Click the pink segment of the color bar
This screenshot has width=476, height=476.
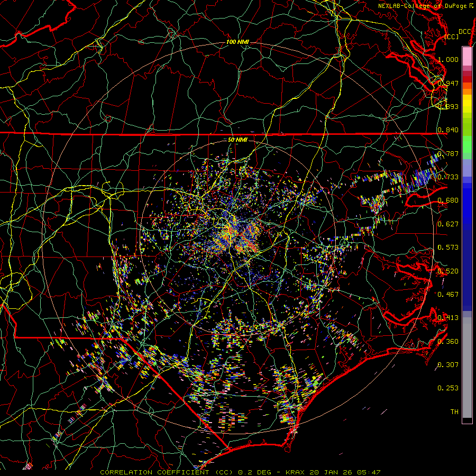click(x=467, y=57)
